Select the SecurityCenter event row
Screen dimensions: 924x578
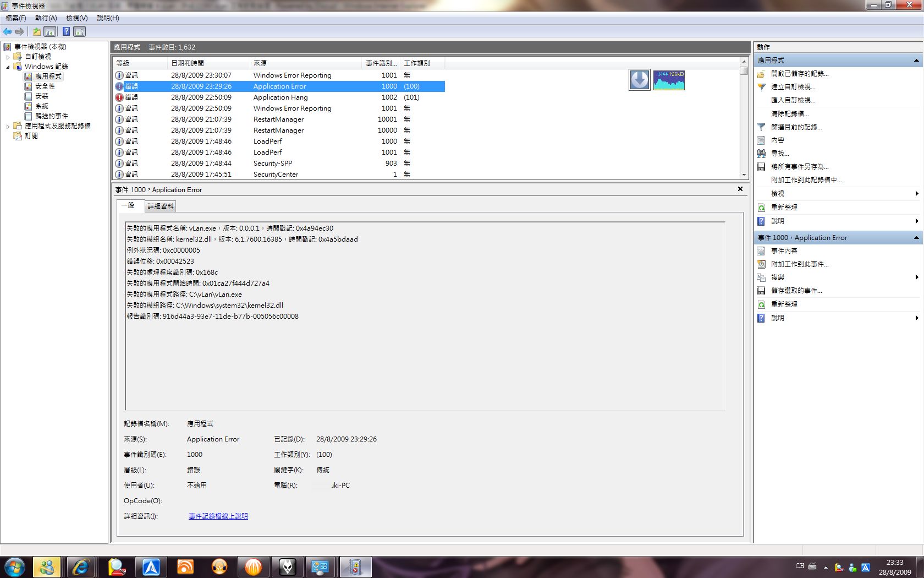(x=279, y=175)
